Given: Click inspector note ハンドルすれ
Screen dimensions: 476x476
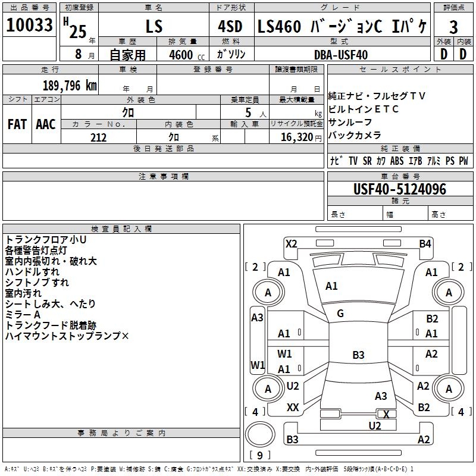Looking at the screenshot, I should 32,272.
